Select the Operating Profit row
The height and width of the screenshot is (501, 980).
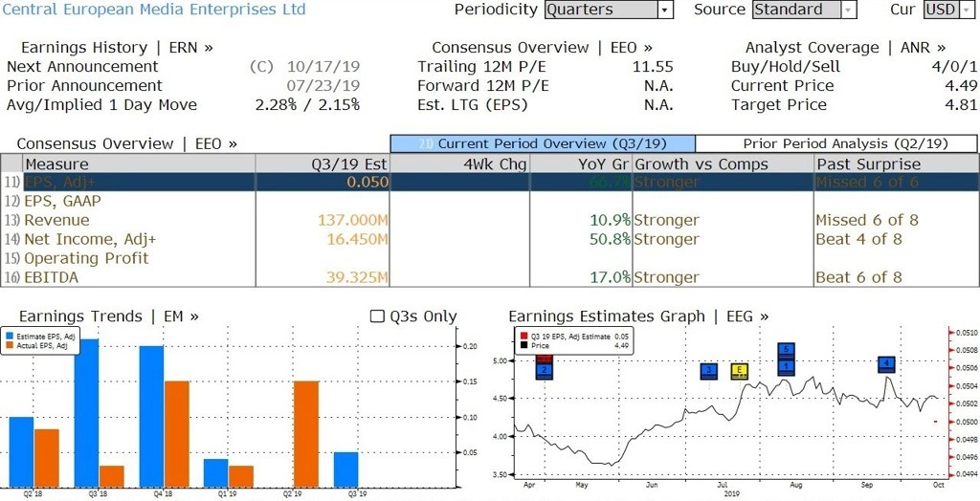click(489, 258)
